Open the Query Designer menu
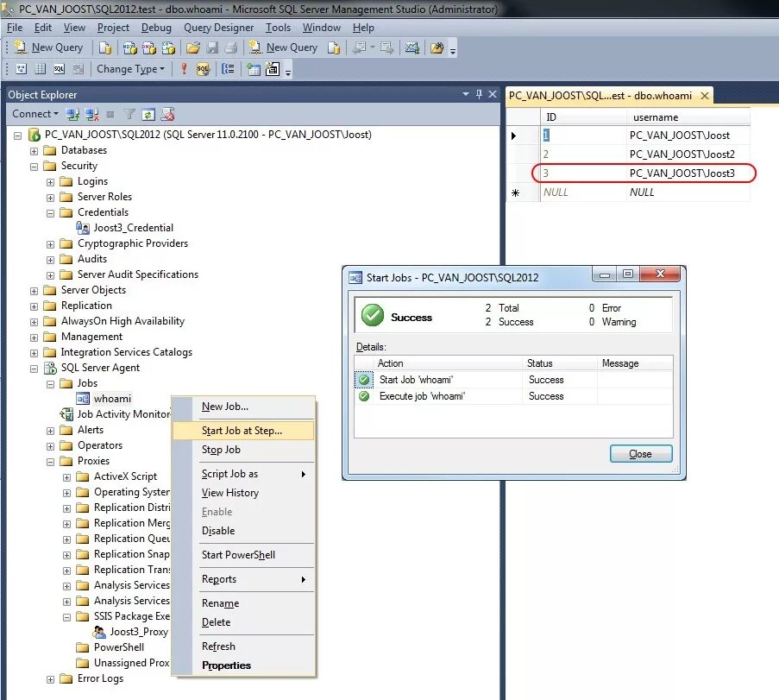 218,28
